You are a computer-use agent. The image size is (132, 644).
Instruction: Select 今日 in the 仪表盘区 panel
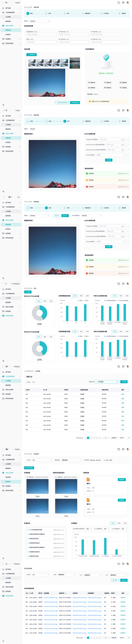click(113, 523)
